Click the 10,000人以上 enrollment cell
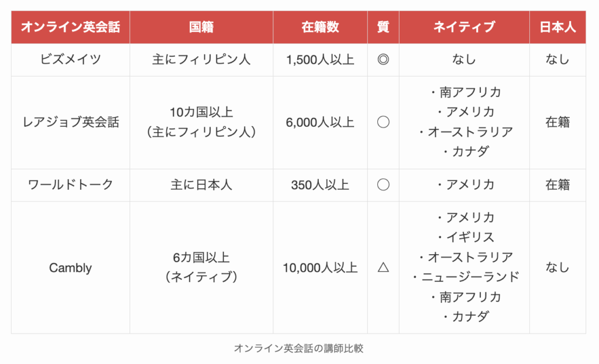 (x=320, y=268)
